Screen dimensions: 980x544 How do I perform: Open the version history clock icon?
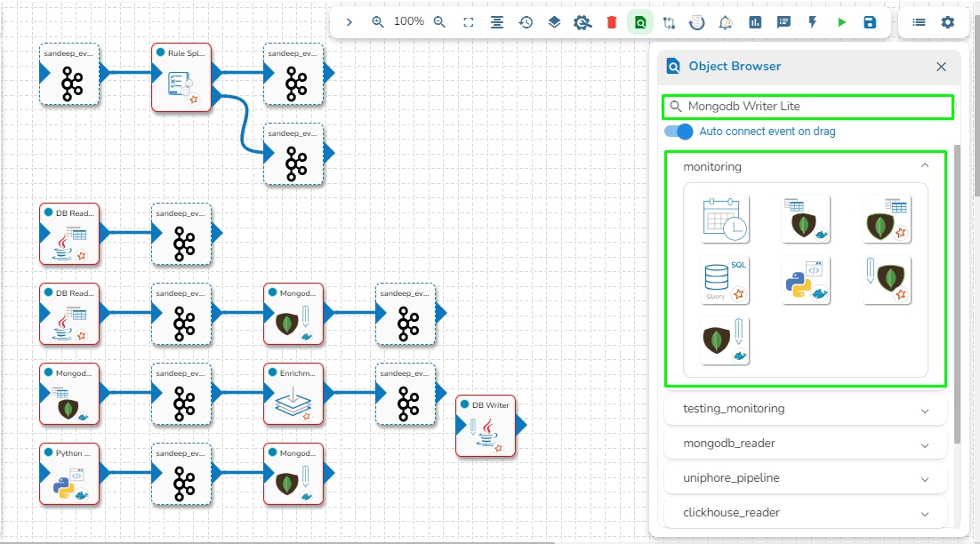click(x=526, y=22)
